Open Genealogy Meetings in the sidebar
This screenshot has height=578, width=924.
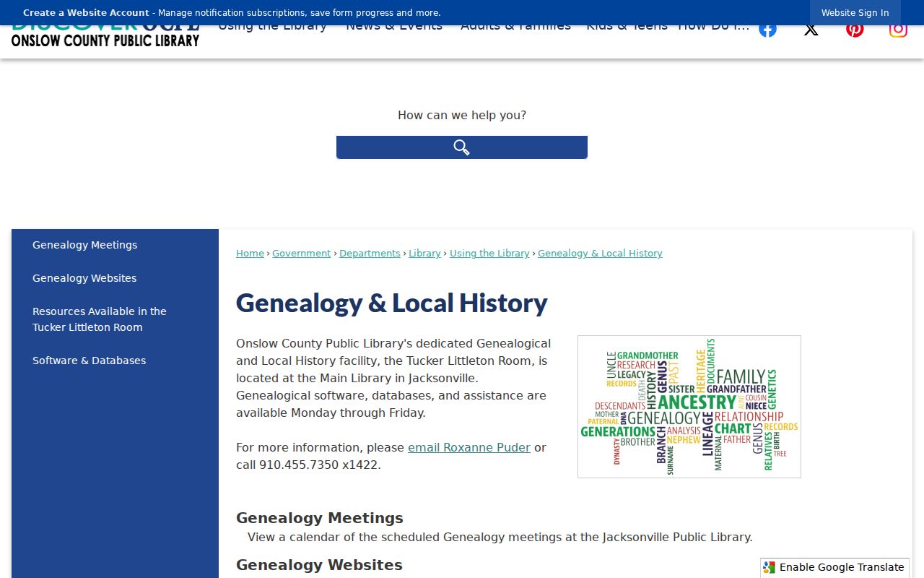click(84, 245)
